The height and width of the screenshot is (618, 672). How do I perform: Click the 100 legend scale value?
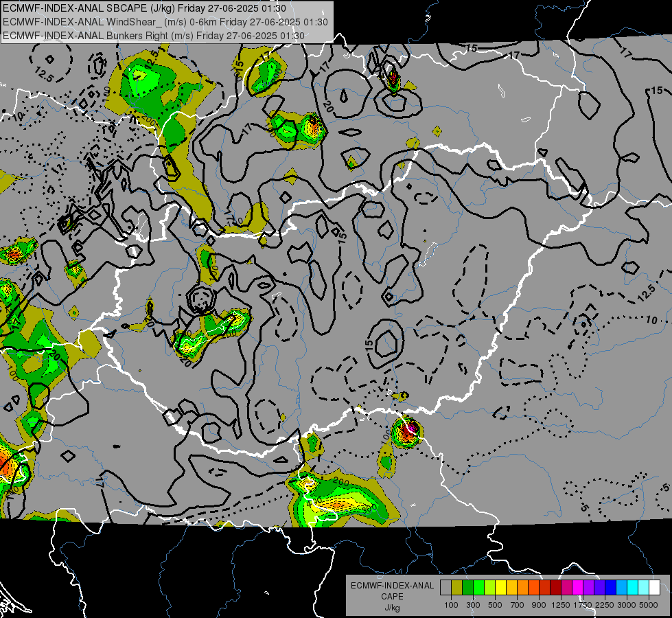click(x=451, y=605)
